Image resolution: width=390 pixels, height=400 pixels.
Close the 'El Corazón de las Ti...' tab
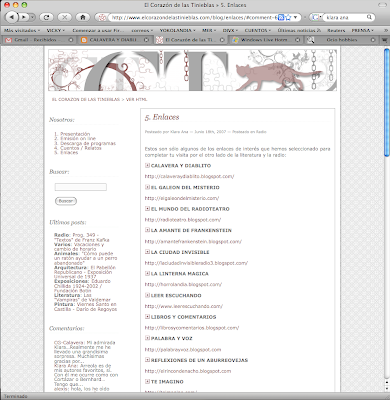[x=222, y=40]
